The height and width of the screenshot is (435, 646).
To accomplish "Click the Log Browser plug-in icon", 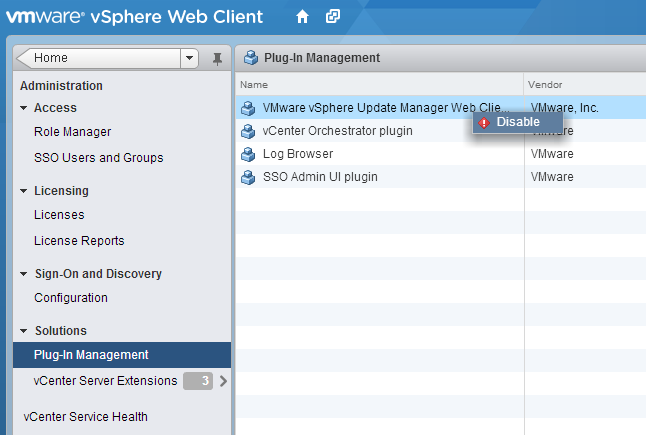I will point(248,154).
